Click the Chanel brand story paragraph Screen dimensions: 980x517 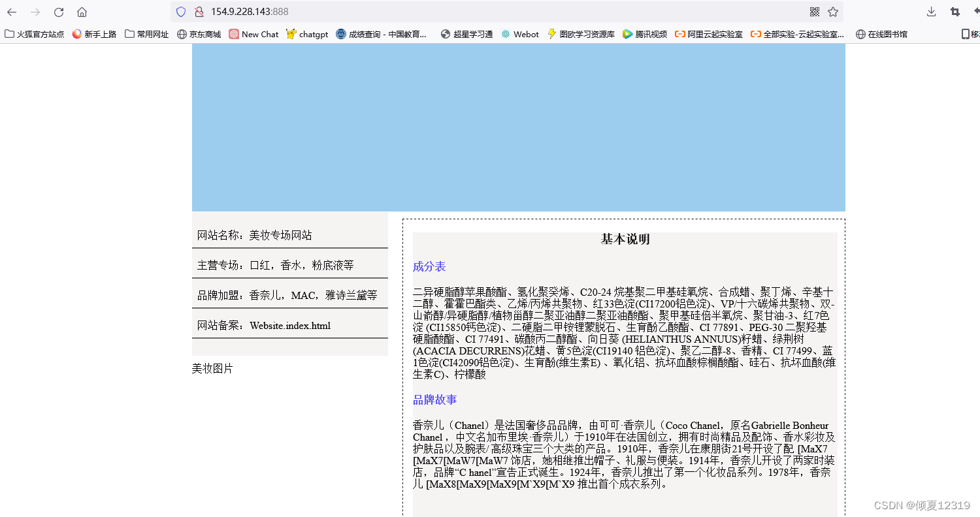[x=625, y=455]
